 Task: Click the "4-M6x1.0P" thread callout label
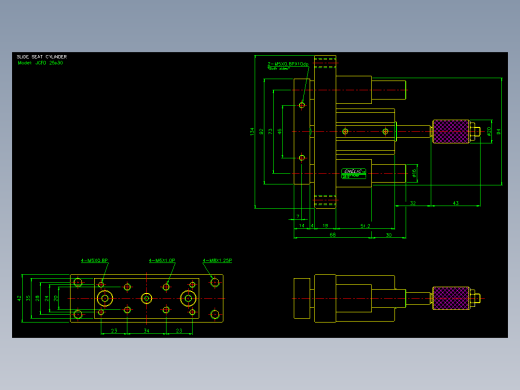[162, 260]
